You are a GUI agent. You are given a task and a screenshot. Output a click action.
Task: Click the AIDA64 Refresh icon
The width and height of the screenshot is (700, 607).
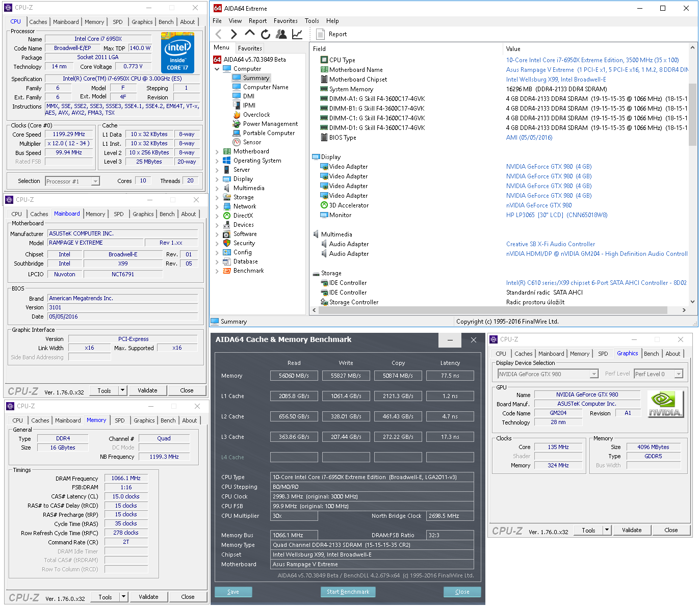pos(265,34)
